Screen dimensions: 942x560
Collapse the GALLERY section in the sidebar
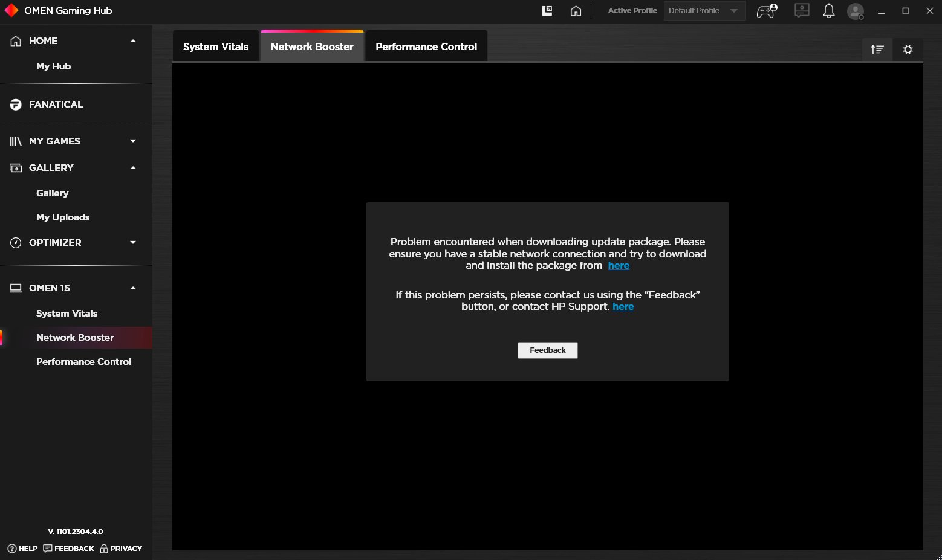click(x=133, y=167)
